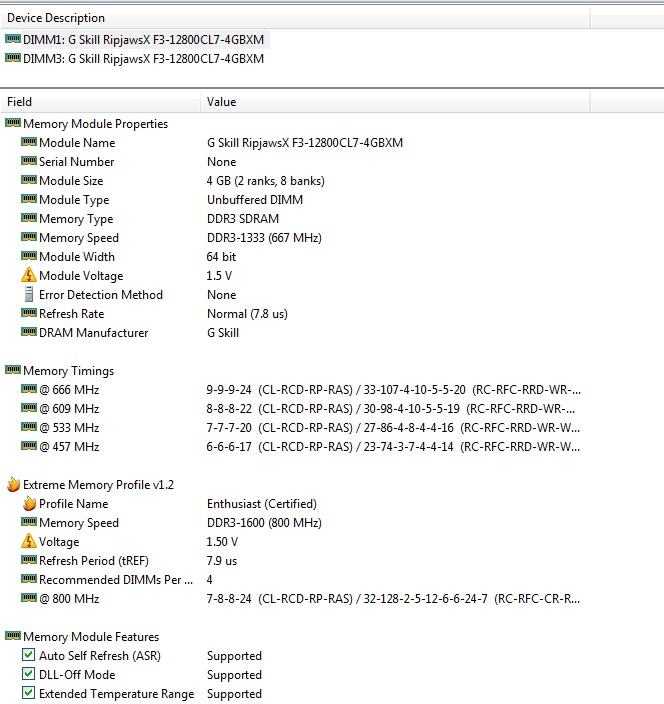Select the Error Detection Method label
The image size is (664, 704).
click(101, 295)
